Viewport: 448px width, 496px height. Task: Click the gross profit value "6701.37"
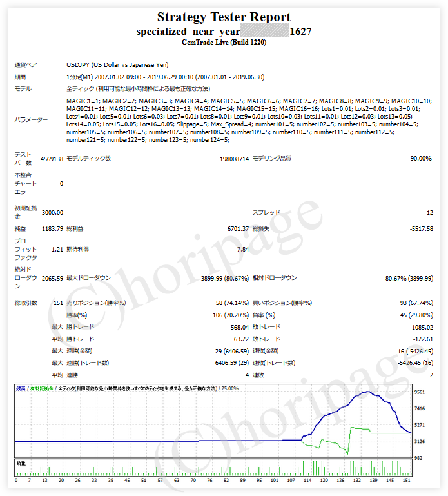[x=238, y=229]
